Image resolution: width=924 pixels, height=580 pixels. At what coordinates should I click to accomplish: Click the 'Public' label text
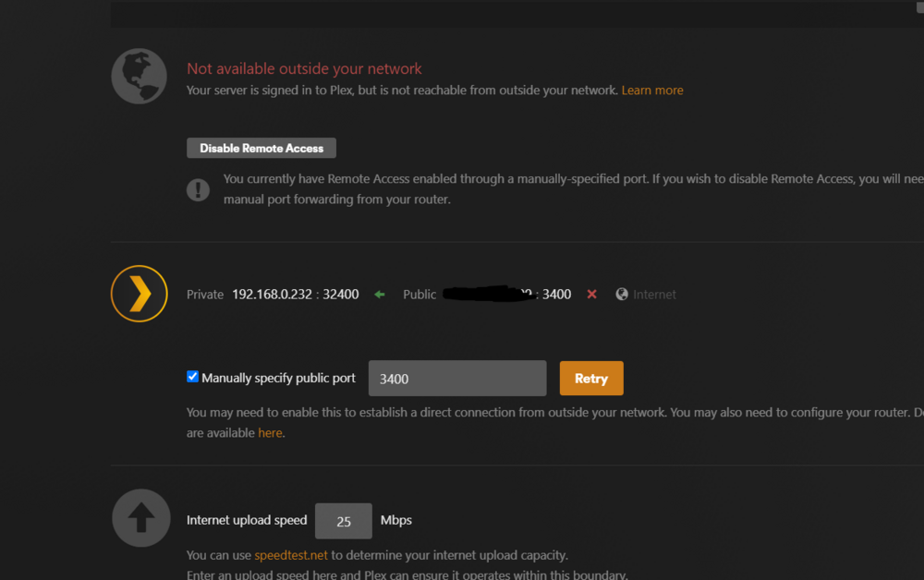coord(419,295)
